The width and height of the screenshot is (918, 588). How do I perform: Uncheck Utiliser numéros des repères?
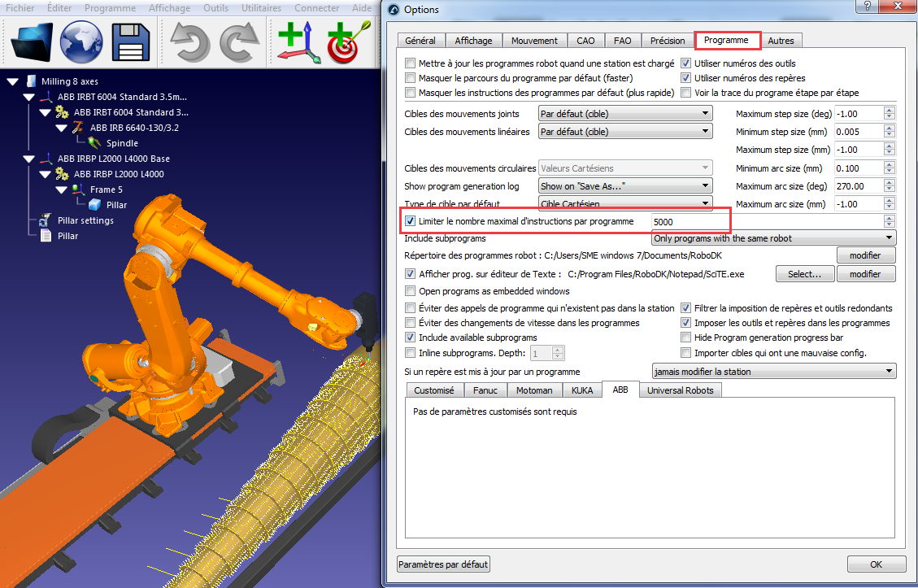point(685,78)
